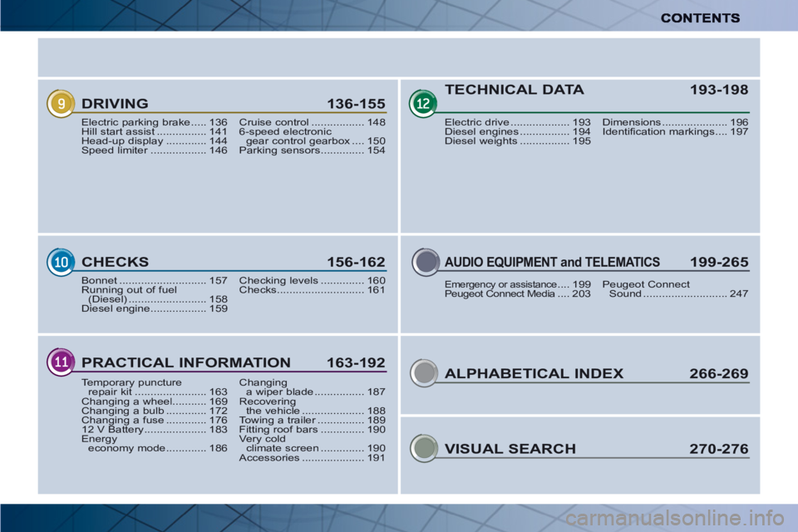Image resolution: width=798 pixels, height=532 pixels.
Task: Click the Visual Search round button
Action: [424, 449]
